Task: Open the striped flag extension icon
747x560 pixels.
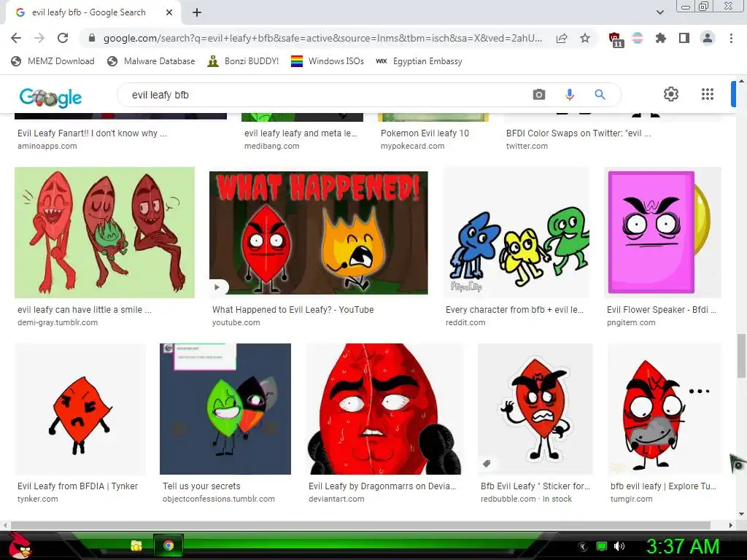Action: point(638,38)
